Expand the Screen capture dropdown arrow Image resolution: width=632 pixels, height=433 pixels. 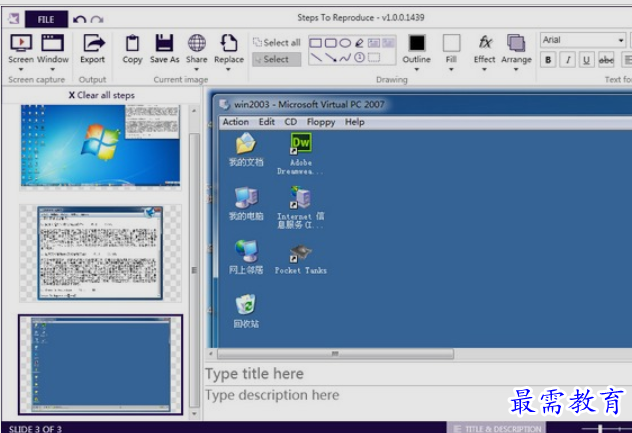tap(21, 69)
